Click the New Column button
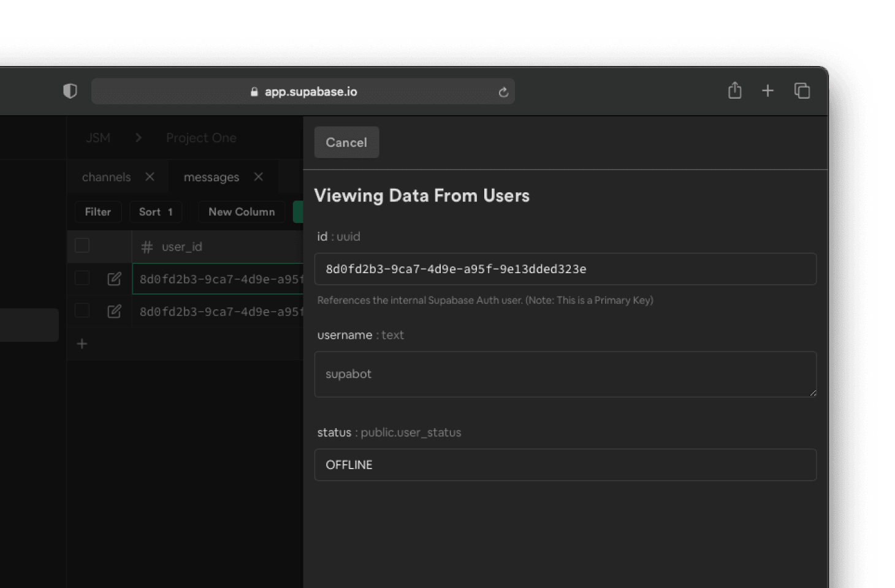 (x=241, y=211)
